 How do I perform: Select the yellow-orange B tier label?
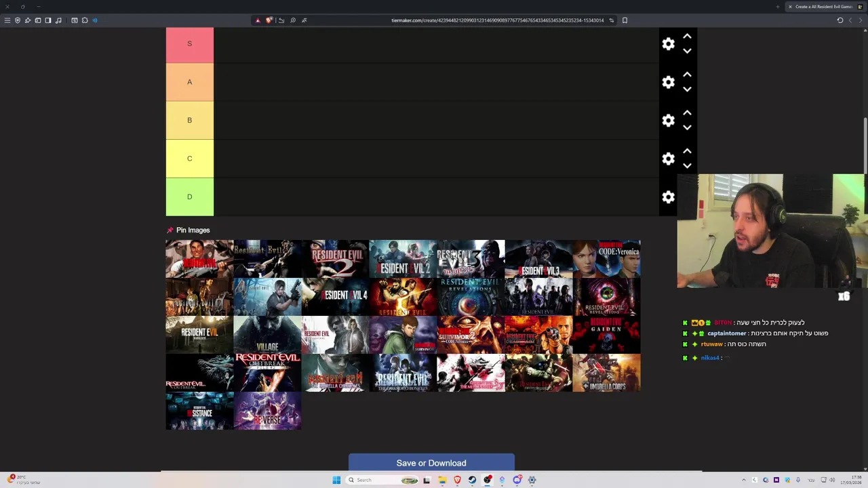(x=190, y=121)
